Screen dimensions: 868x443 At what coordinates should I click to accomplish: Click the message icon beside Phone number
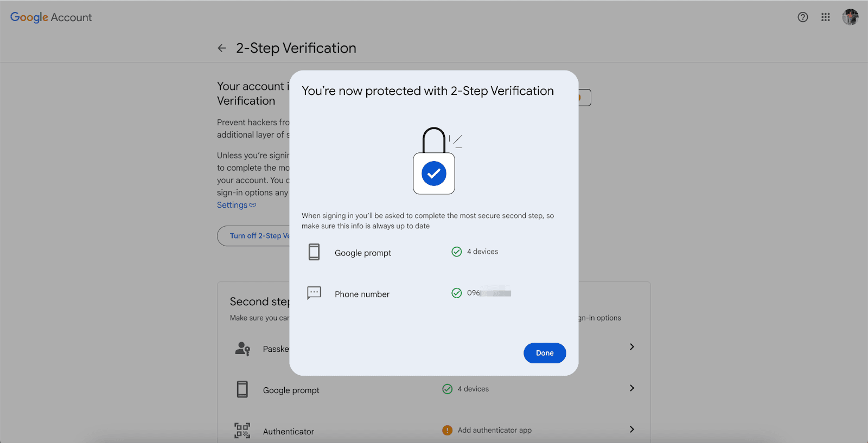314,293
